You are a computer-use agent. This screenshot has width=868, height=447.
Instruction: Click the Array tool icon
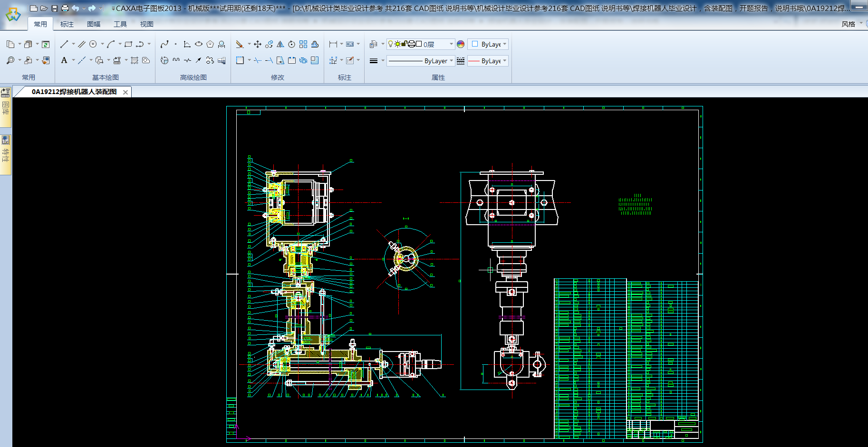pyautogui.click(x=303, y=44)
